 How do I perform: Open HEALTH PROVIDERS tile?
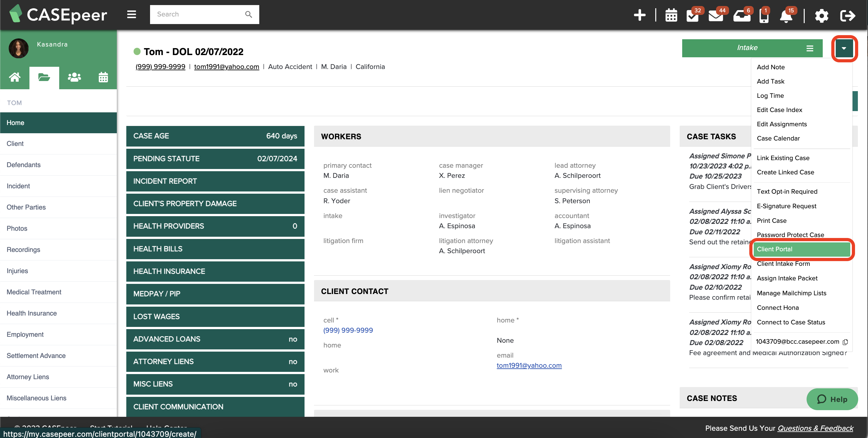pos(215,226)
